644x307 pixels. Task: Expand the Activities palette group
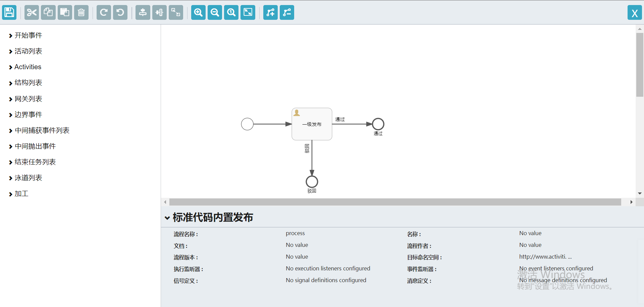(25, 67)
